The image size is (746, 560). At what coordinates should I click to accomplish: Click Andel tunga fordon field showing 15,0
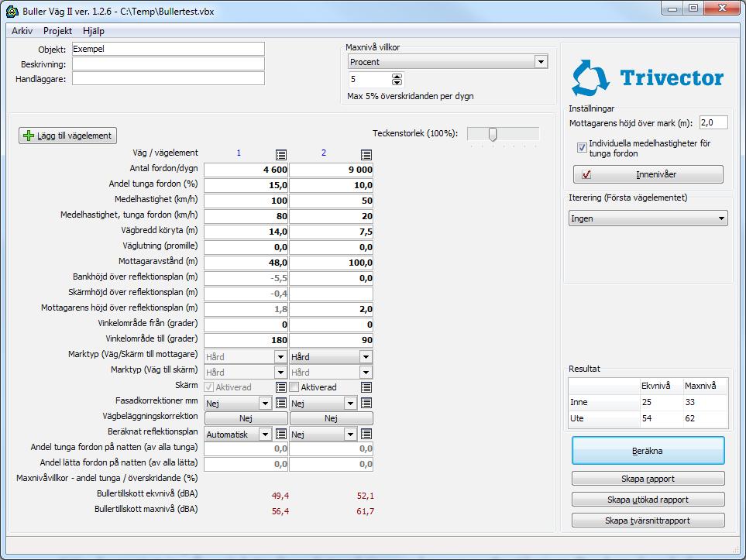coord(246,185)
